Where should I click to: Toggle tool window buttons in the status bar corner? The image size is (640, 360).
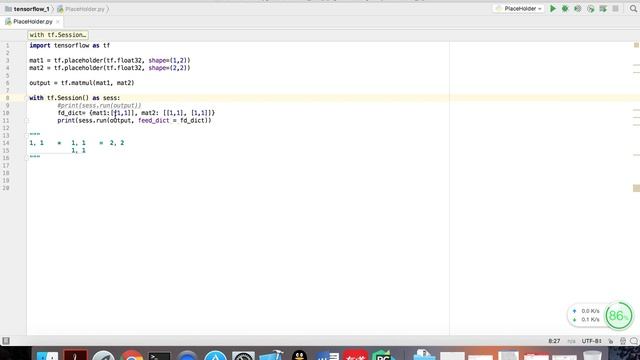[x=6, y=341]
